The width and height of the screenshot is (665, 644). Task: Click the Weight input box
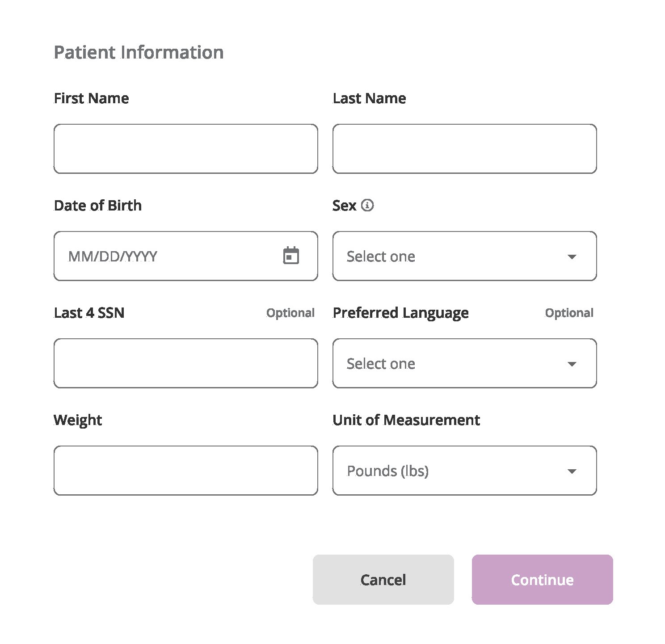point(185,470)
